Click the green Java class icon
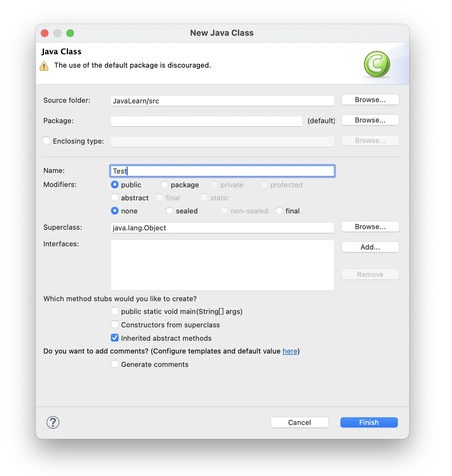Image resolution: width=452 pixels, height=476 pixels. 377,64
